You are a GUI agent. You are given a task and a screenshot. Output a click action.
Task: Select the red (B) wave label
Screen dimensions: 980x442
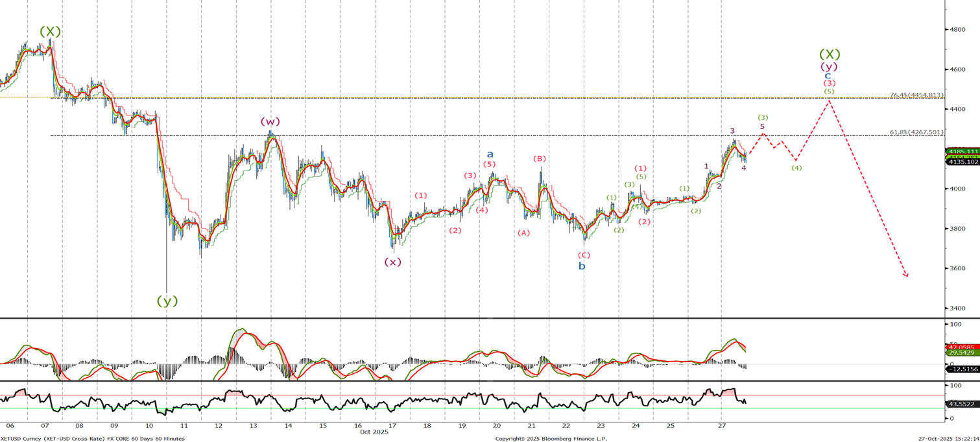click(539, 159)
